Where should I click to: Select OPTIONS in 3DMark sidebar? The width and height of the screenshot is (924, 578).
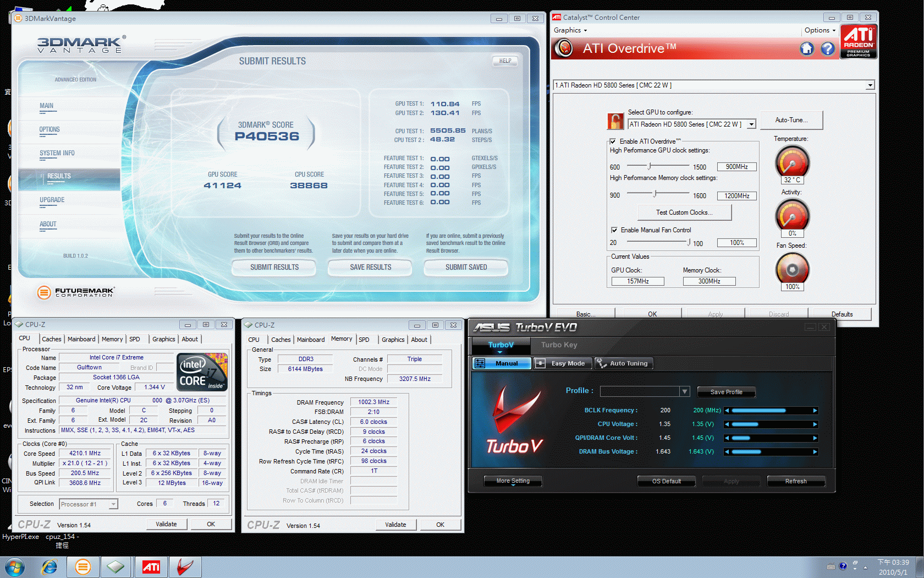50,129
